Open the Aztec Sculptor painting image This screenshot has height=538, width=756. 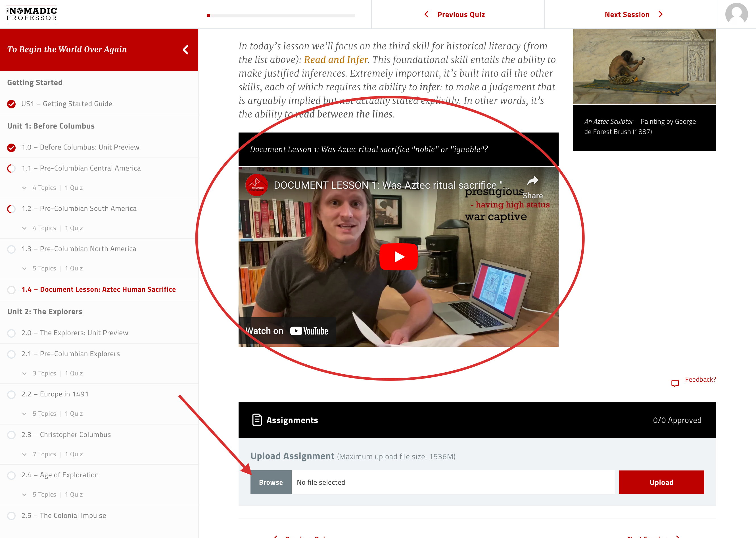coord(644,66)
